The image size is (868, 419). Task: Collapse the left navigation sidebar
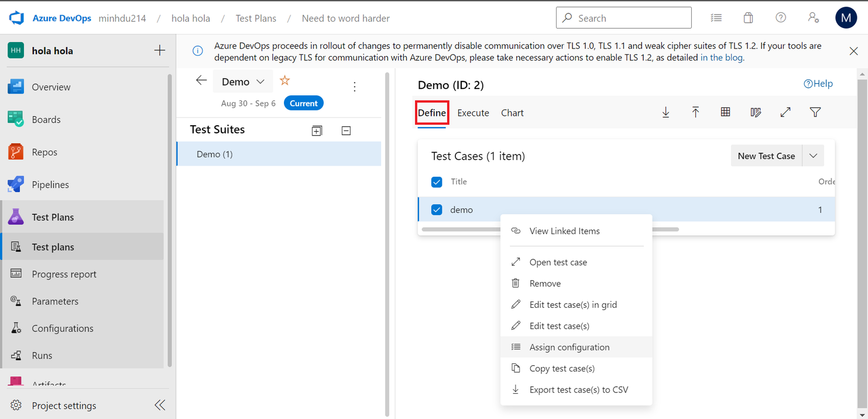tap(160, 405)
